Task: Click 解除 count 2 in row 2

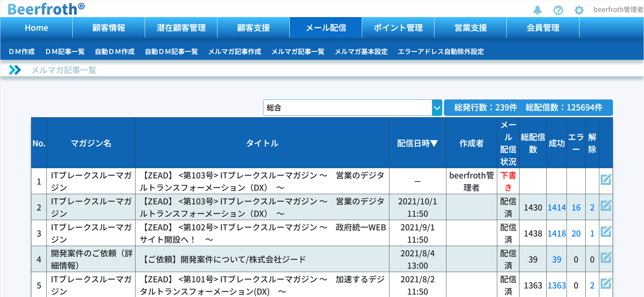Action: coord(592,207)
